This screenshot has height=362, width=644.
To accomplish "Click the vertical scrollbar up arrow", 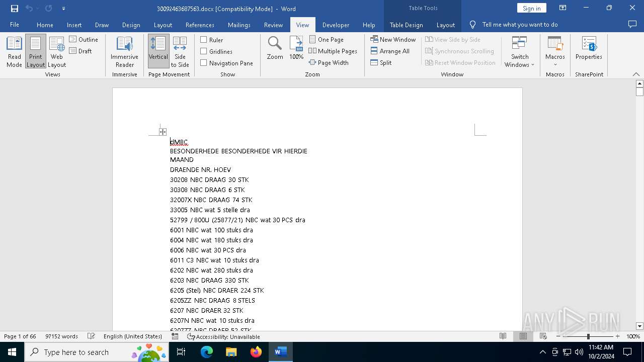I will [x=639, y=83].
